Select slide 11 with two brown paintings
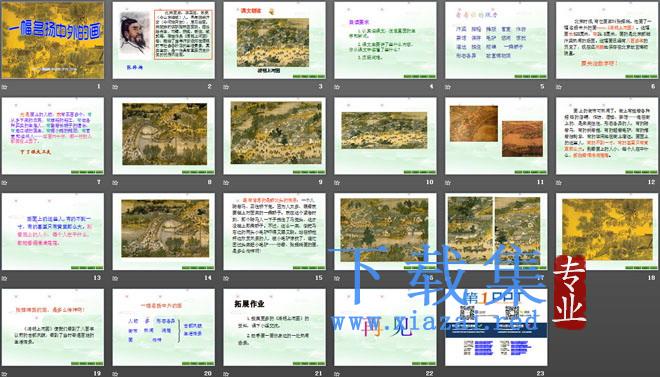660x377 pixels. 496,136
